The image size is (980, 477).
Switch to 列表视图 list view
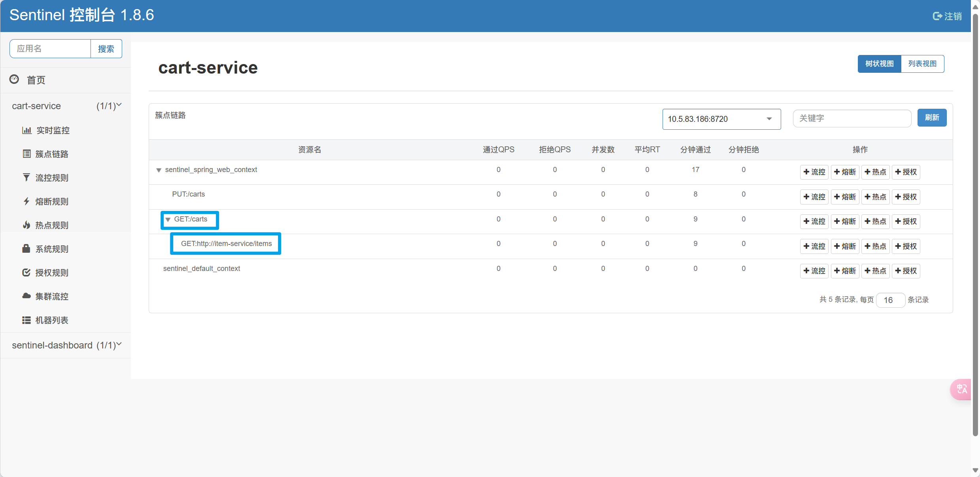tap(922, 64)
